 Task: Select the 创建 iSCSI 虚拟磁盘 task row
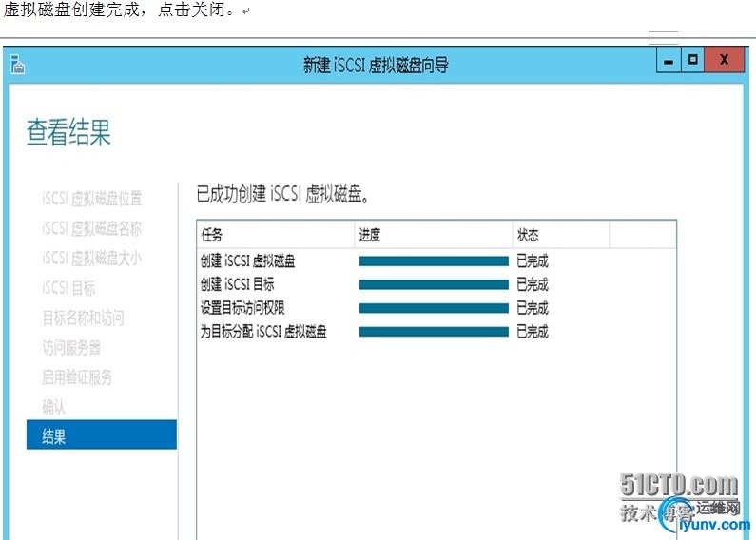[x=436, y=260]
